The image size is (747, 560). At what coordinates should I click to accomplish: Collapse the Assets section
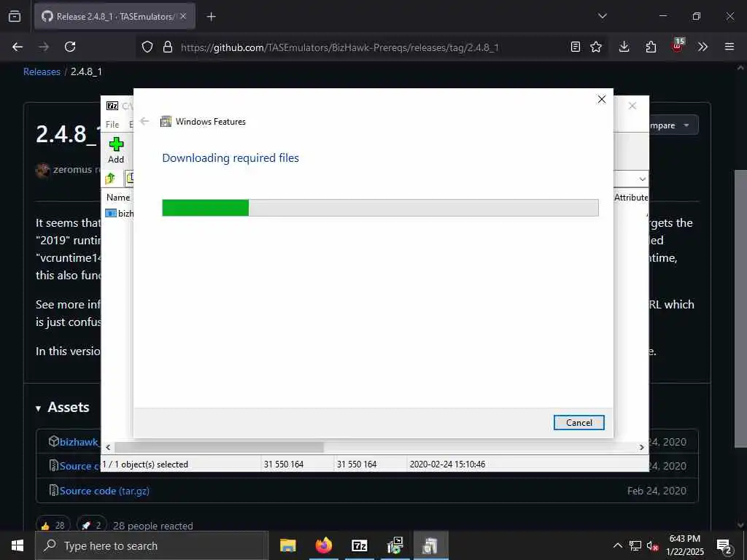coord(63,407)
